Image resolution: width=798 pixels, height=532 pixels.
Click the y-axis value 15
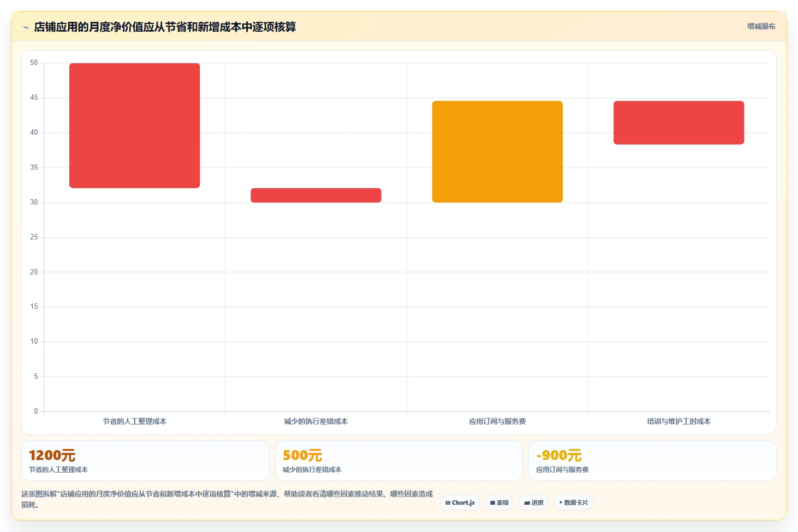click(x=34, y=307)
